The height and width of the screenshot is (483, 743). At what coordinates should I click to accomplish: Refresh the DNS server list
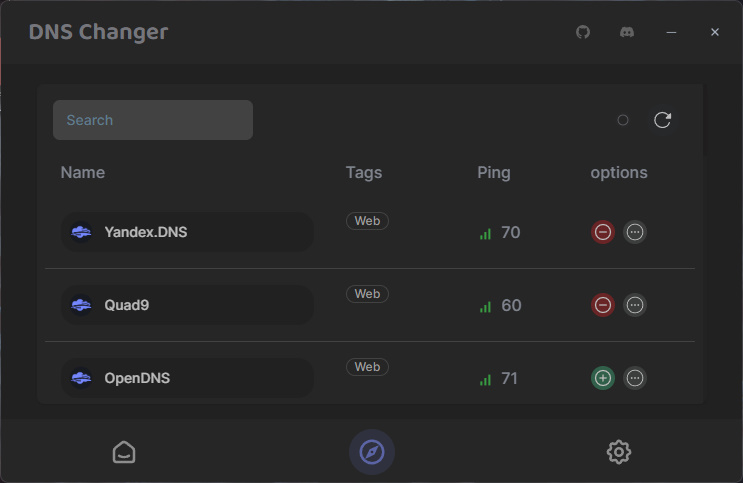pyautogui.click(x=662, y=120)
